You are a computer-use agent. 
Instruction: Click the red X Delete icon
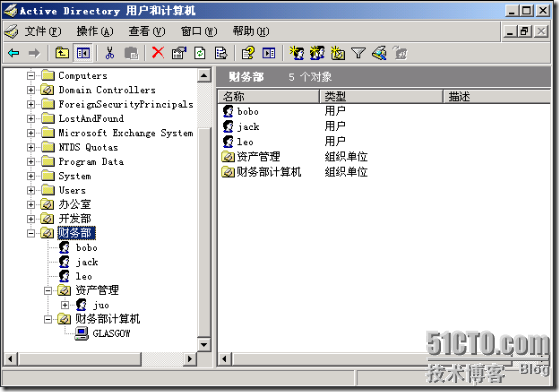click(158, 53)
